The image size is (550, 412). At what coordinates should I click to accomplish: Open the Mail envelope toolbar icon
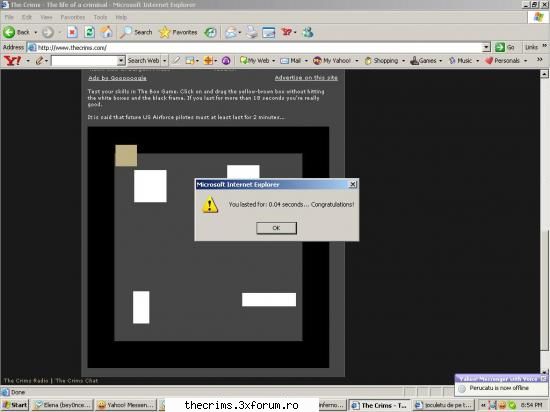click(231, 32)
